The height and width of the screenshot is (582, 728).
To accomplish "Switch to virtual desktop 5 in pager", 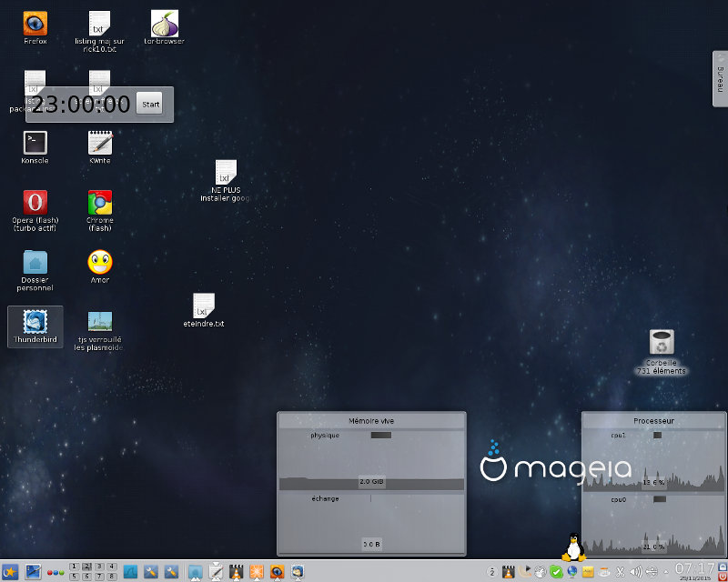I will pos(74,577).
